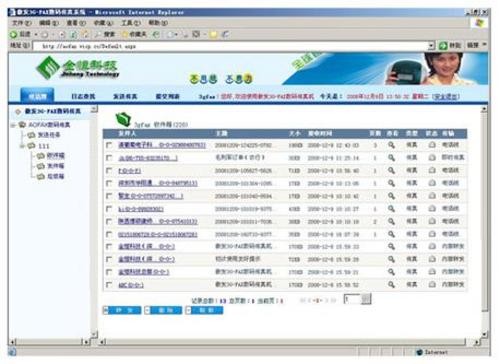Collapse the AOFAX root node in the tree
Image resolution: width=500 pixels, height=364 pixels.
(13, 125)
